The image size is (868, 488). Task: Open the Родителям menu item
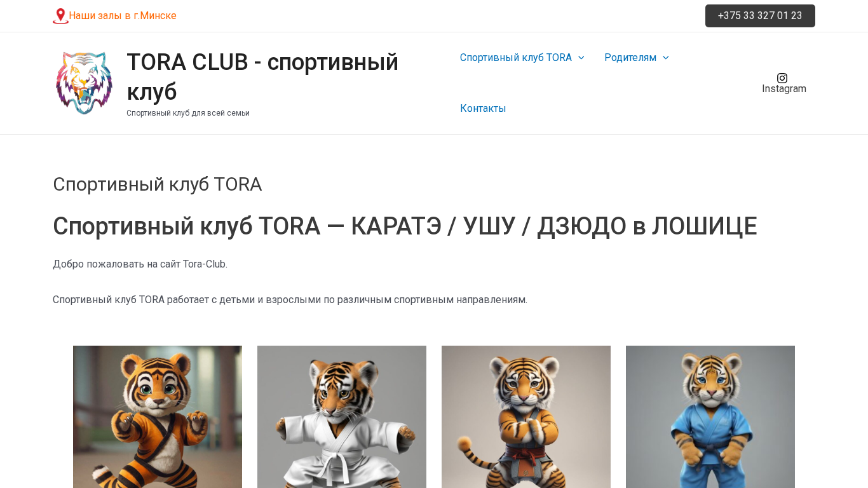coord(630,58)
